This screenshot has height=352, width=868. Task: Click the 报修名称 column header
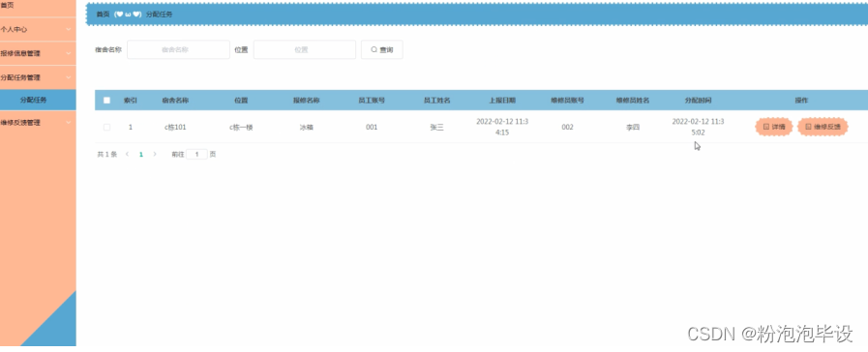[x=306, y=101]
